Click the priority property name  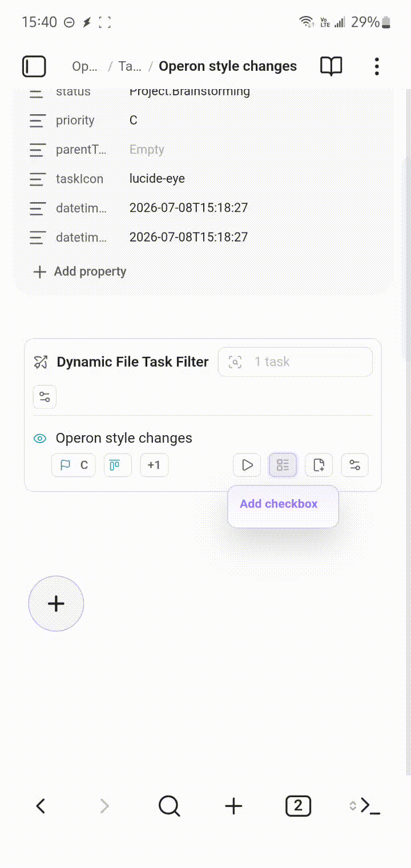75,120
